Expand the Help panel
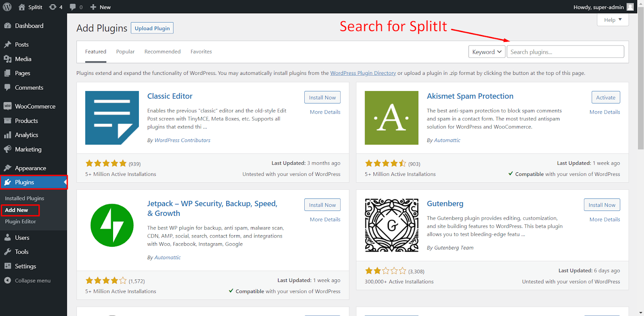This screenshot has height=316, width=644. (x=613, y=20)
